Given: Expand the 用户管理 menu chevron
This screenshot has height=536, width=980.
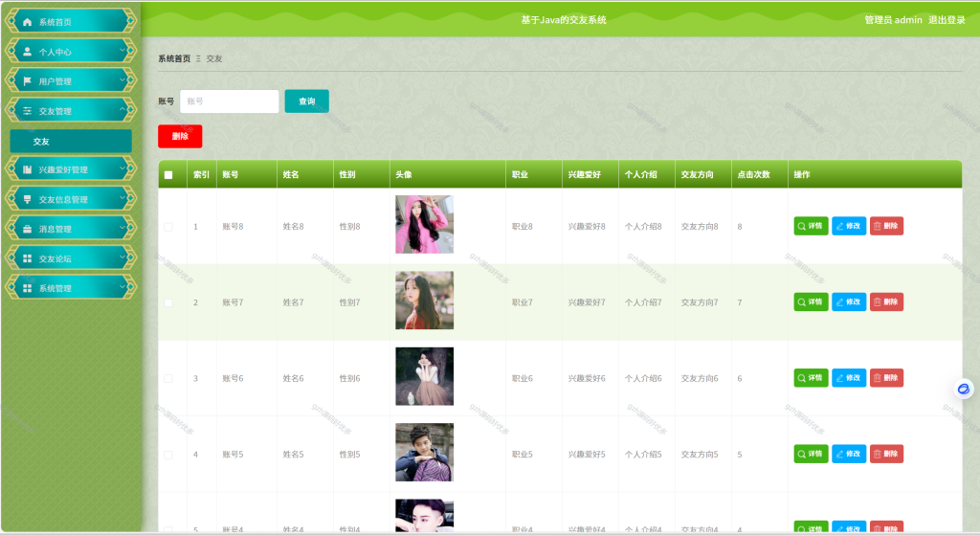Looking at the screenshot, I should point(122,79).
